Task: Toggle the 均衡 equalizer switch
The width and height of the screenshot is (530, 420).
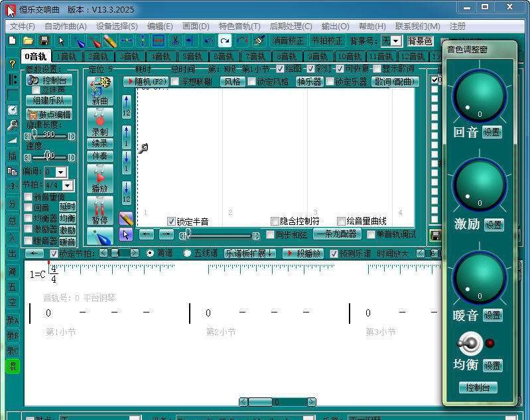Action: (x=470, y=344)
